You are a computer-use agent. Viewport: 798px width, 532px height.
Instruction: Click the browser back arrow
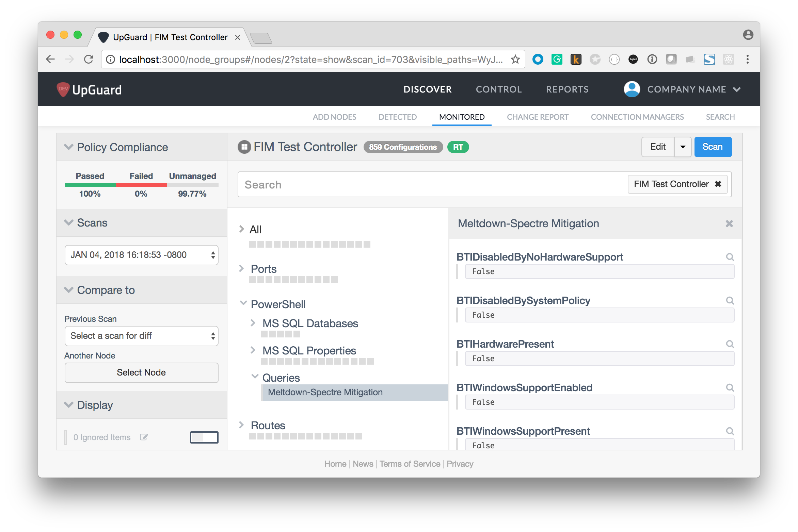[x=50, y=59]
